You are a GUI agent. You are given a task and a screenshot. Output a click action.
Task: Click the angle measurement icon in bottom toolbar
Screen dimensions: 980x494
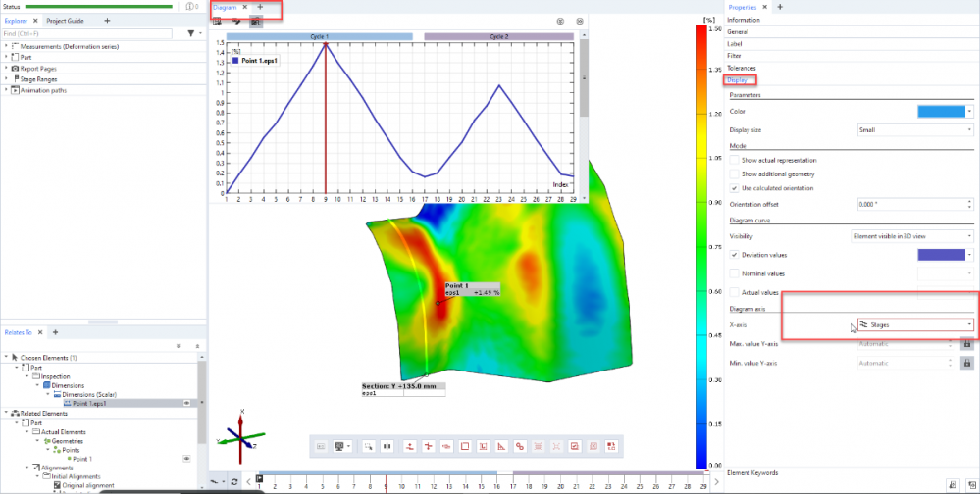pyautogui.click(x=500, y=446)
